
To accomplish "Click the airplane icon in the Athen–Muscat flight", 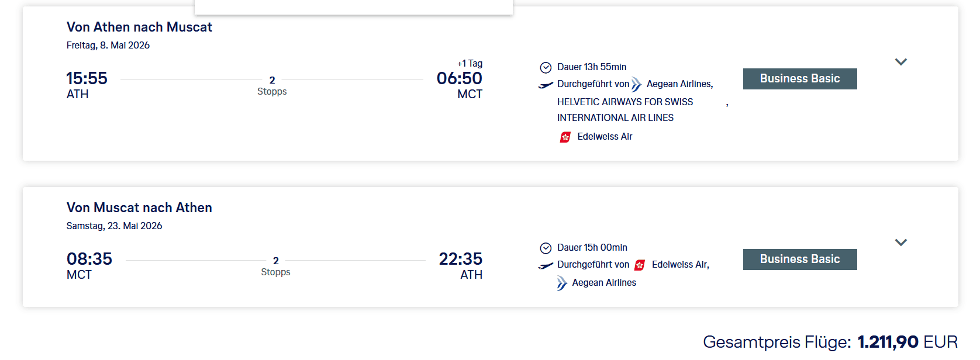I will [x=546, y=85].
